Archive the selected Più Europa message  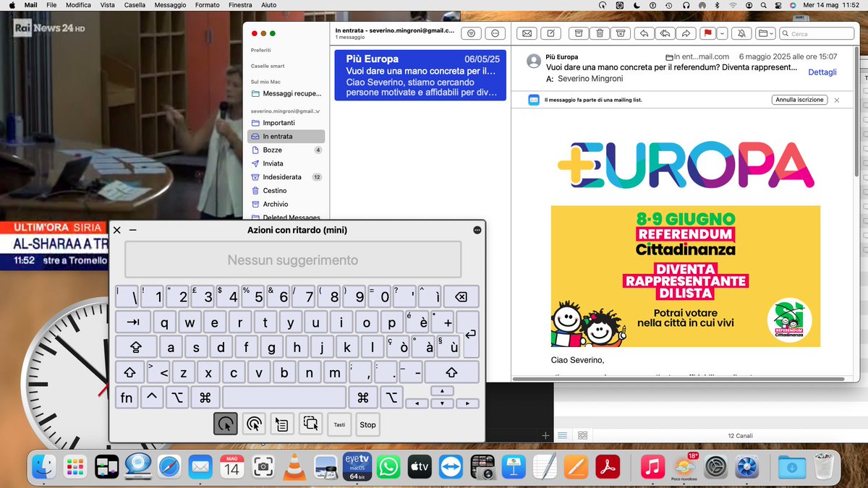577,33
